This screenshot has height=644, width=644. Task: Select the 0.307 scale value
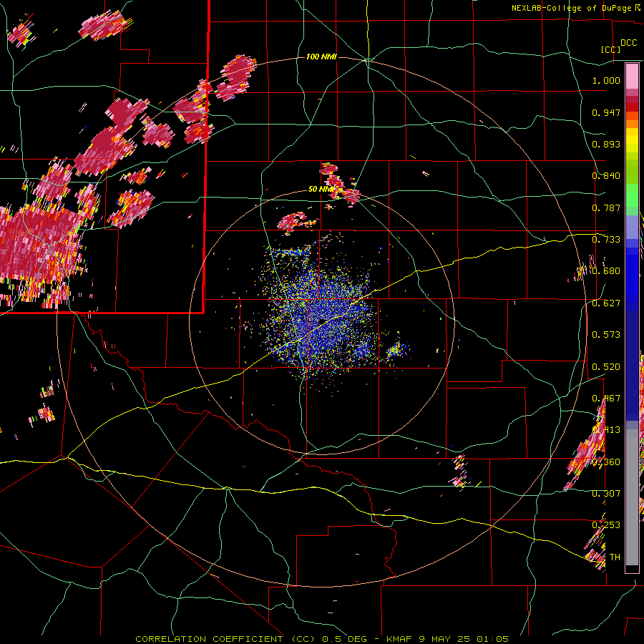pyautogui.click(x=606, y=494)
